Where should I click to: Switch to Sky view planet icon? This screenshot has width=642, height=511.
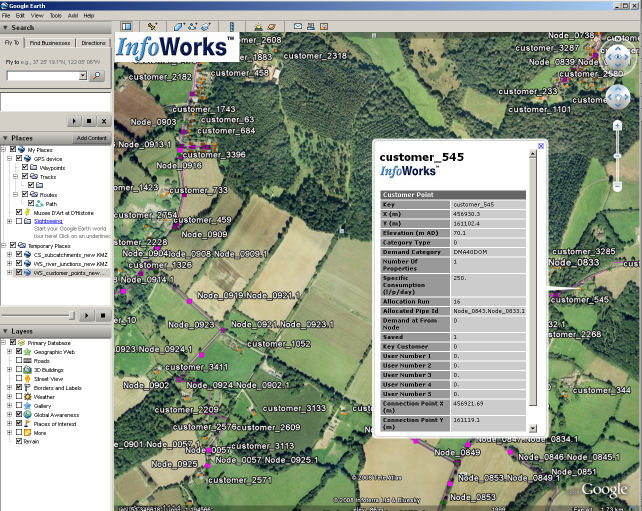tap(271, 27)
